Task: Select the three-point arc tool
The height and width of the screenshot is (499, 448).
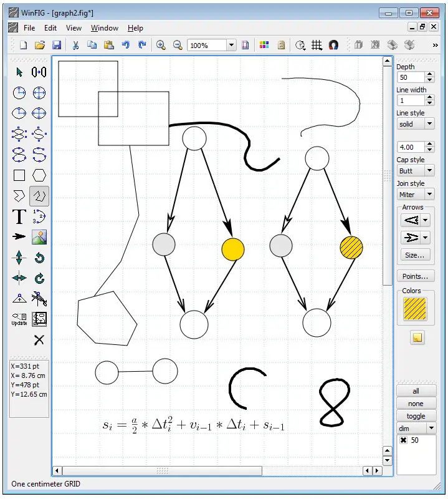Action: tap(39, 216)
